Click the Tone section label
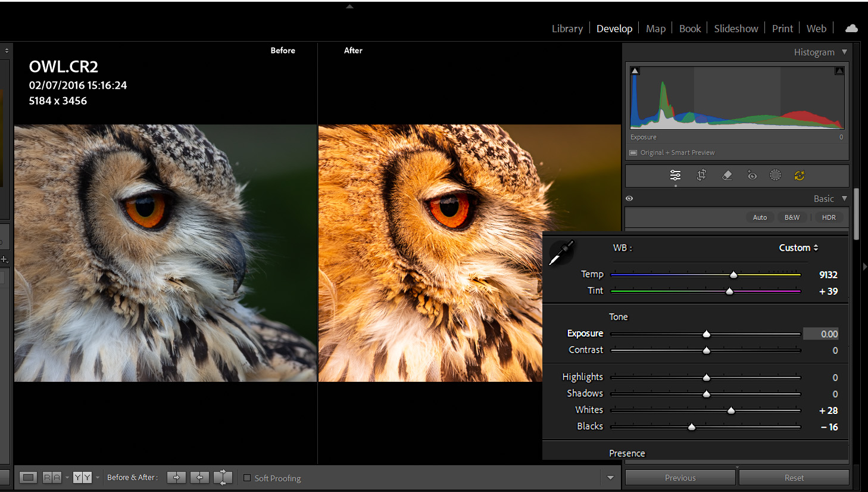This screenshot has height=492, width=868. click(x=618, y=317)
